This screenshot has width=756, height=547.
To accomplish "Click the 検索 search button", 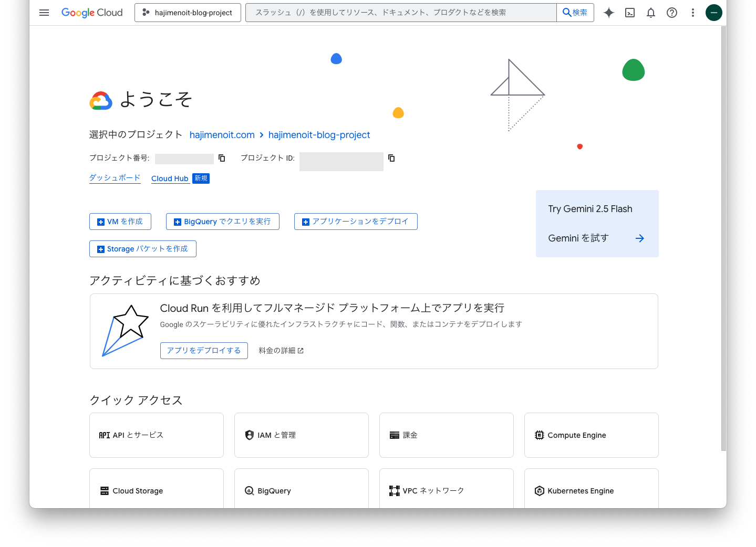I will [x=575, y=13].
